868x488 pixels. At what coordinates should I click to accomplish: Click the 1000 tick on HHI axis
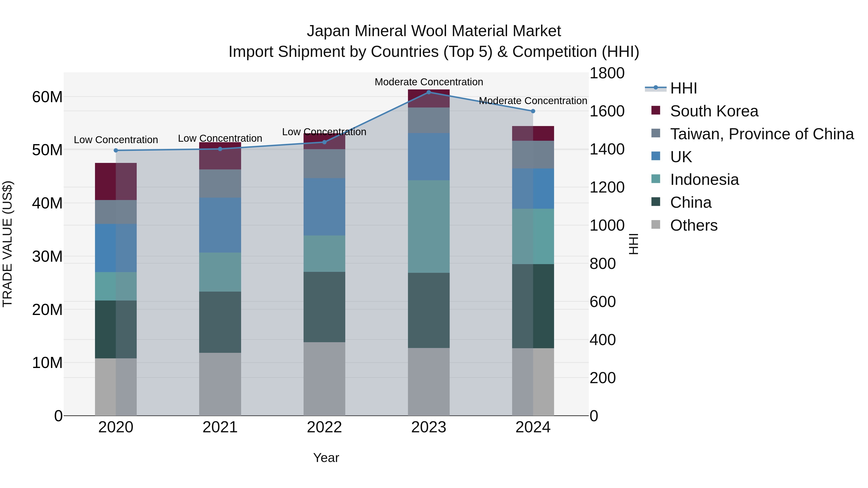click(607, 225)
